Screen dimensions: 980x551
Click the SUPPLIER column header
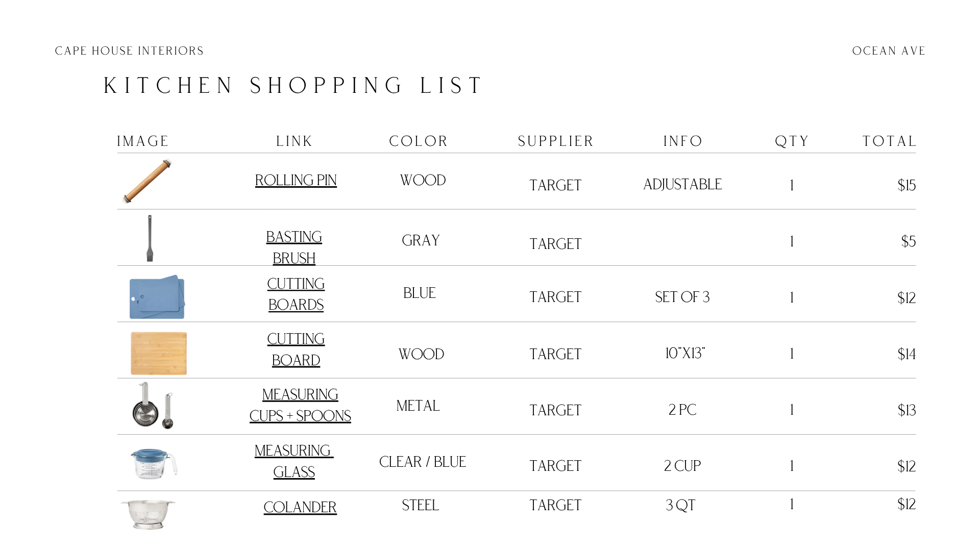point(555,141)
